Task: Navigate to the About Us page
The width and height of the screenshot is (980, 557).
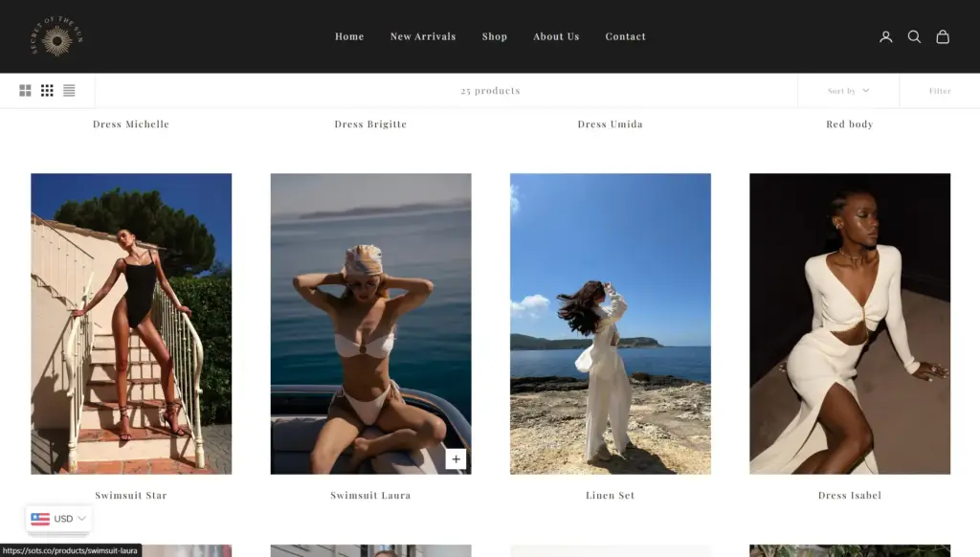Action: click(x=556, y=36)
